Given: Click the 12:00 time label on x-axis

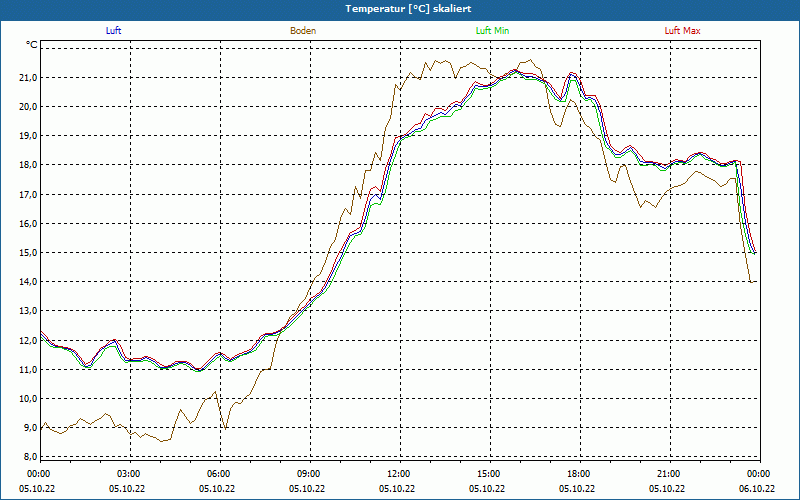Looking at the screenshot, I should (400, 474).
